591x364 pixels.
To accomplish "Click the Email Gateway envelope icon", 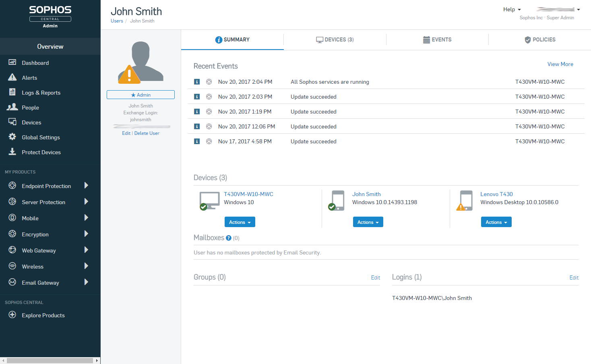I will tap(12, 282).
